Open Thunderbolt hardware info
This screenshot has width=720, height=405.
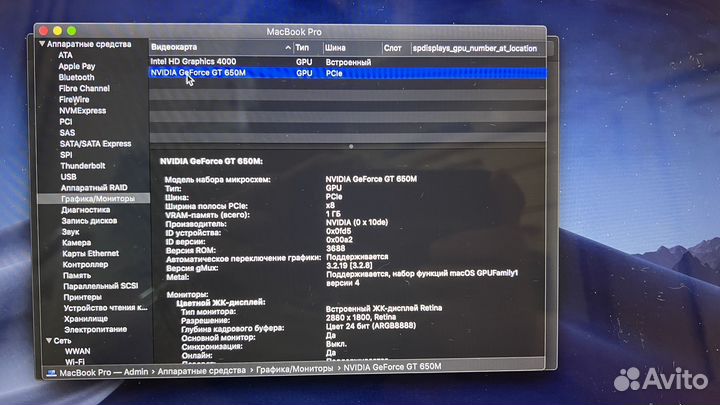[x=83, y=166]
